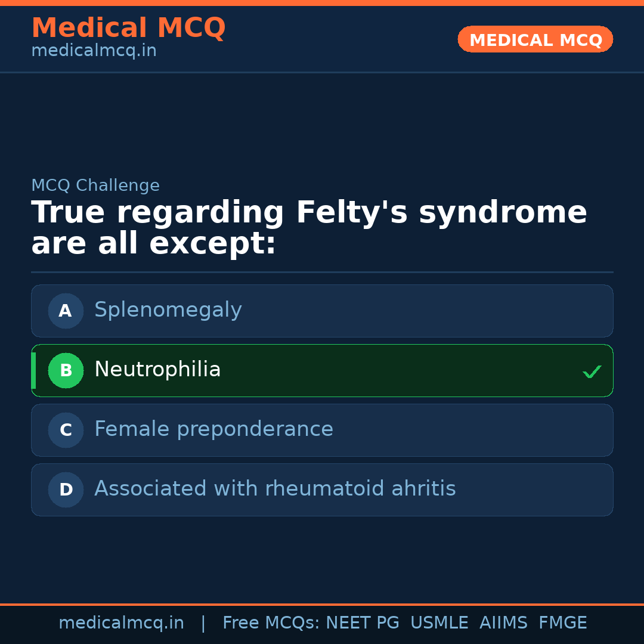Click the letter A circle icon
Viewport: 644px width, 644px height.
[66, 311]
